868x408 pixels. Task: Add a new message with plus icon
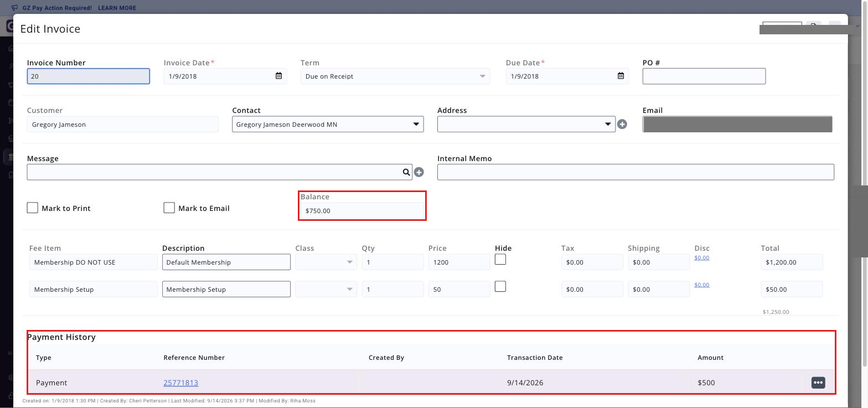coord(419,172)
